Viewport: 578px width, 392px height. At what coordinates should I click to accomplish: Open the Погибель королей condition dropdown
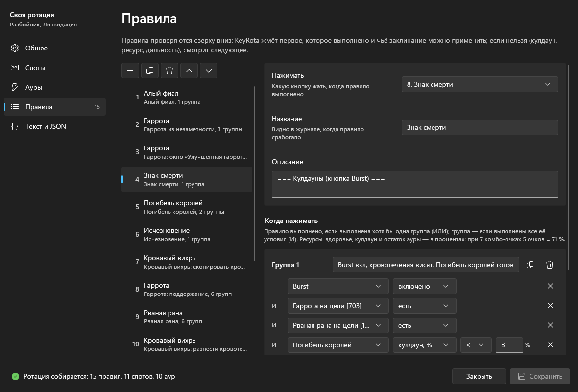(338, 345)
